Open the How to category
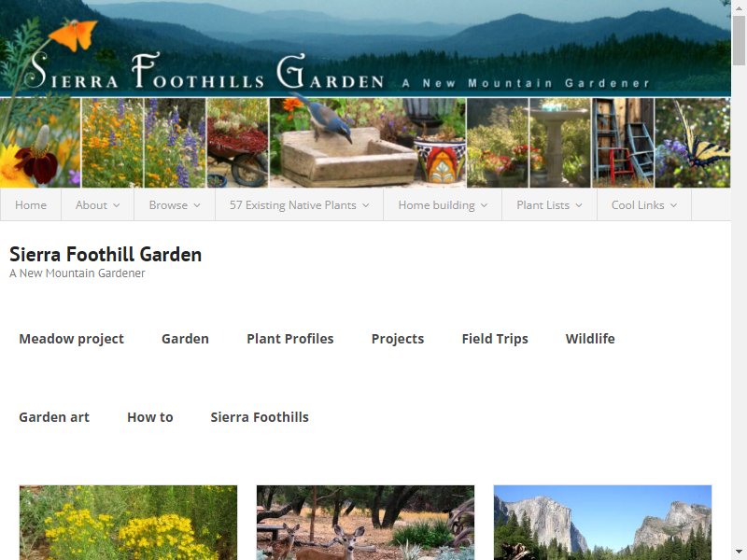The width and height of the screenshot is (747, 560). pos(150,417)
